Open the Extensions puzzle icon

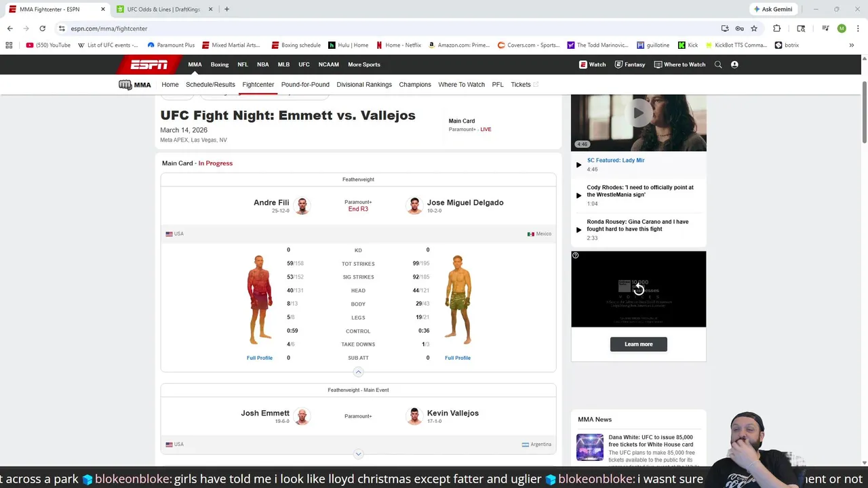(777, 28)
